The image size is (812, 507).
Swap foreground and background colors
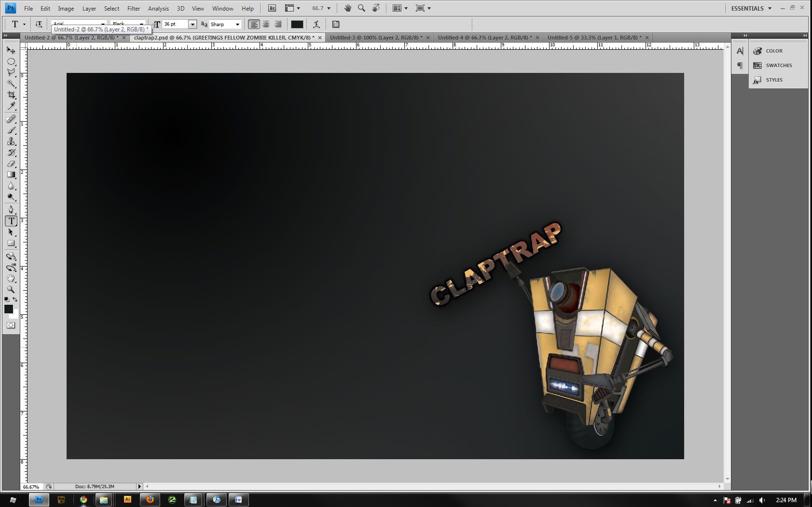click(15, 300)
